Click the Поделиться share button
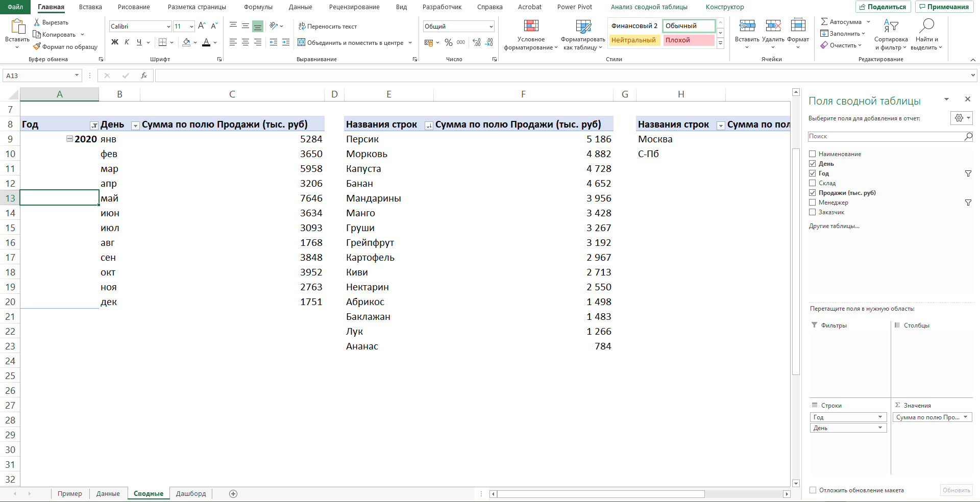Viewport: 980px width, 502px height. (883, 7)
